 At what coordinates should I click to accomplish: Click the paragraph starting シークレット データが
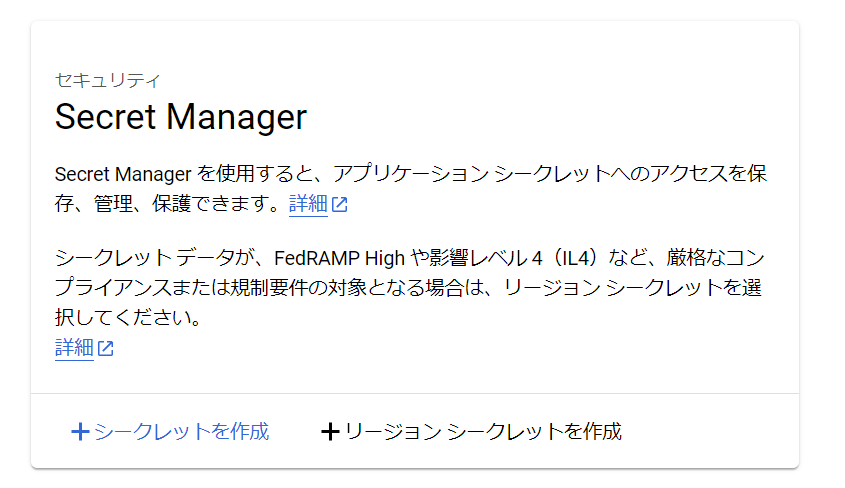[410, 288]
